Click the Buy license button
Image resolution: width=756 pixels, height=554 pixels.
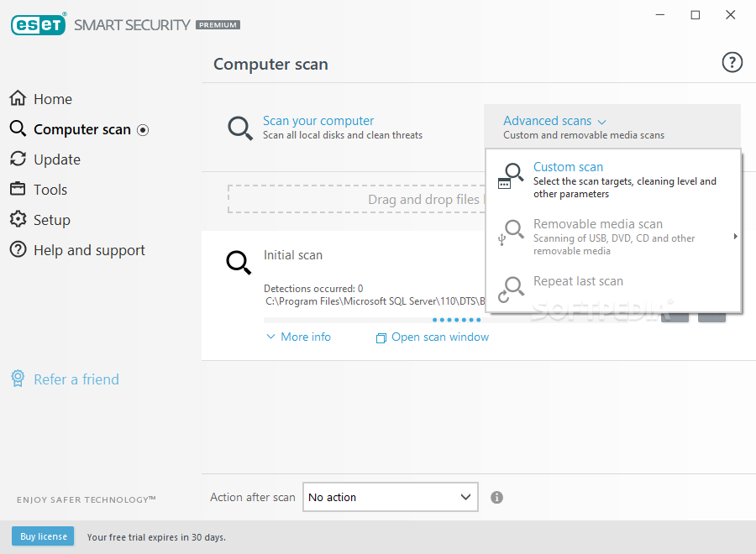pyautogui.click(x=43, y=536)
